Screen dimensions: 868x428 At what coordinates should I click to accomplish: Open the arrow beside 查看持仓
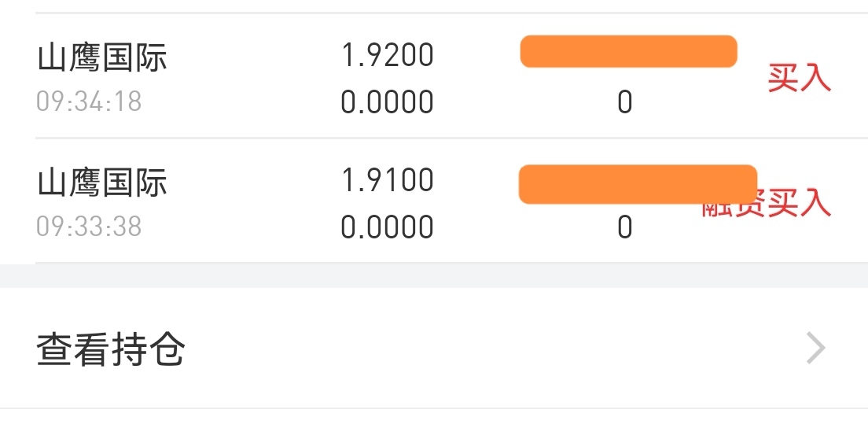816,349
